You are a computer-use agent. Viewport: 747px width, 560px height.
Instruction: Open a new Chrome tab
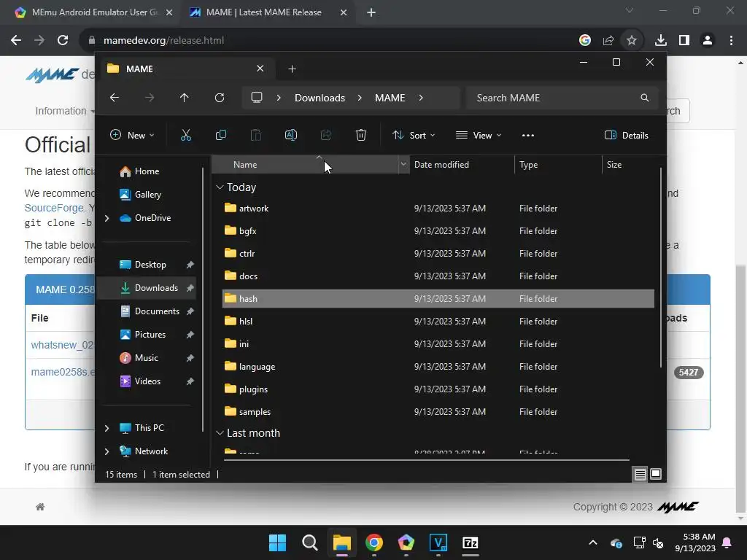[x=371, y=12]
